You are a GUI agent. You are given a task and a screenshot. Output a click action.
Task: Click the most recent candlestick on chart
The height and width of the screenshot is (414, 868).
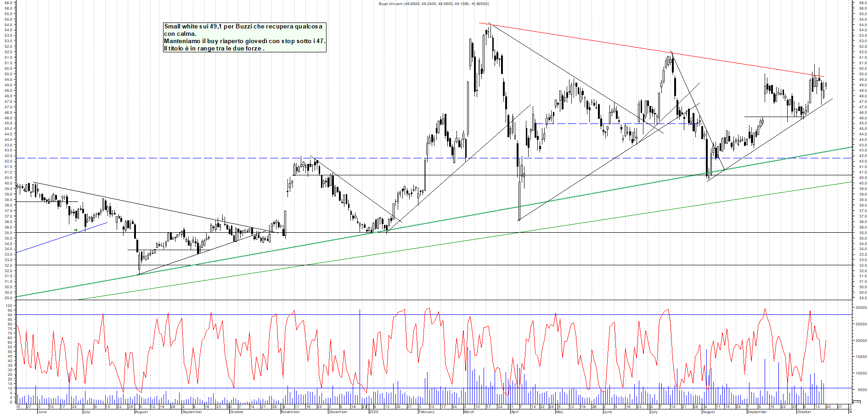click(x=826, y=84)
